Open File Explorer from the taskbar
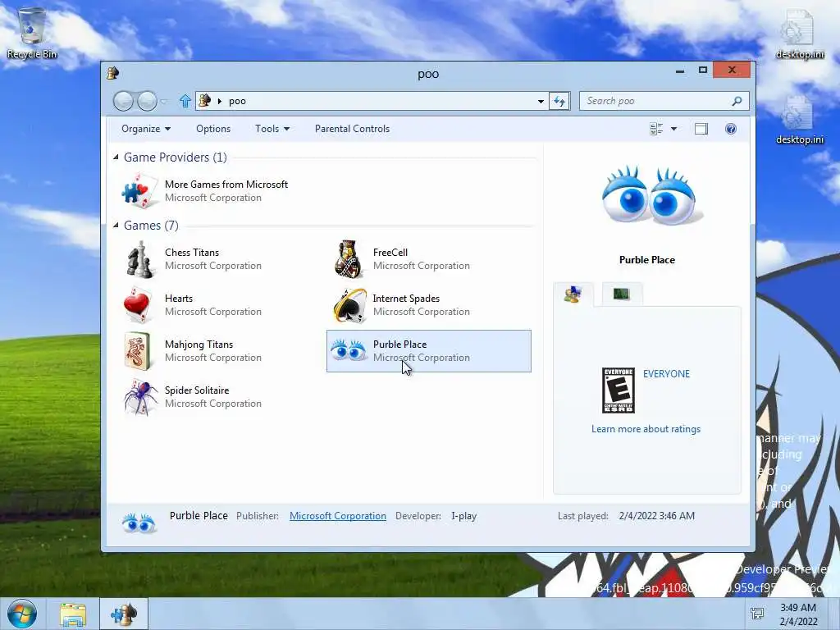This screenshot has height=630, width=840. (73, 614)
